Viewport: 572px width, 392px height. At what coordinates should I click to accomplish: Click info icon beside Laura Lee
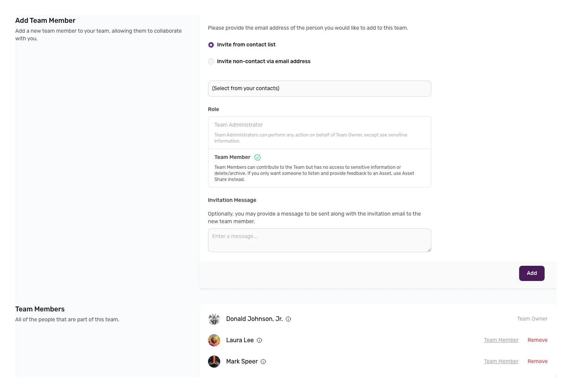pyautogui.click(x=259, y=340)
